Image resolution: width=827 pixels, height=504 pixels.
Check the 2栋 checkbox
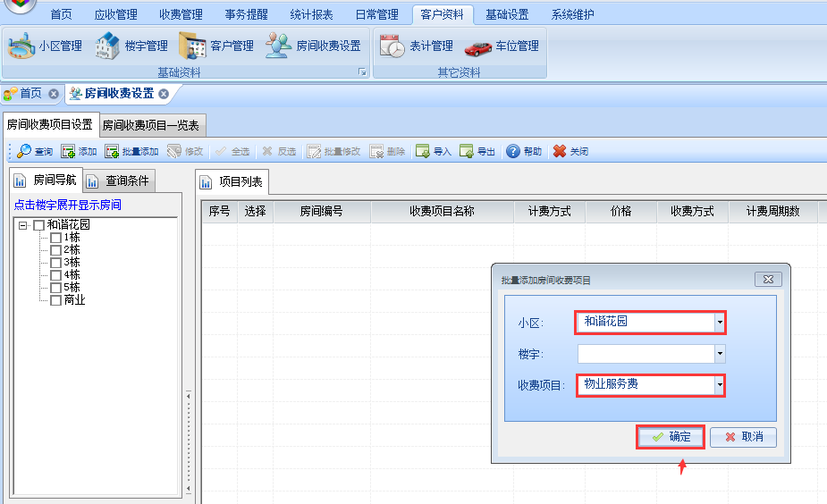56,250
